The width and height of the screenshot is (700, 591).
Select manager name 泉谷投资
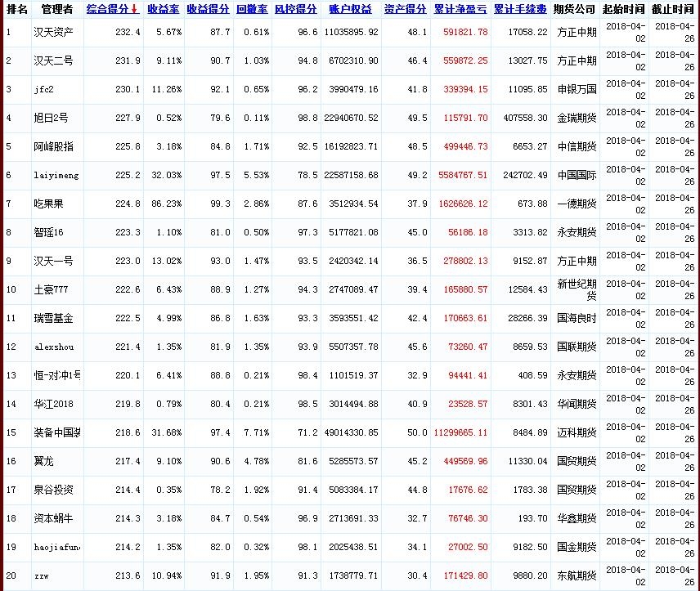pyautogui.click(x=54, y=490)
